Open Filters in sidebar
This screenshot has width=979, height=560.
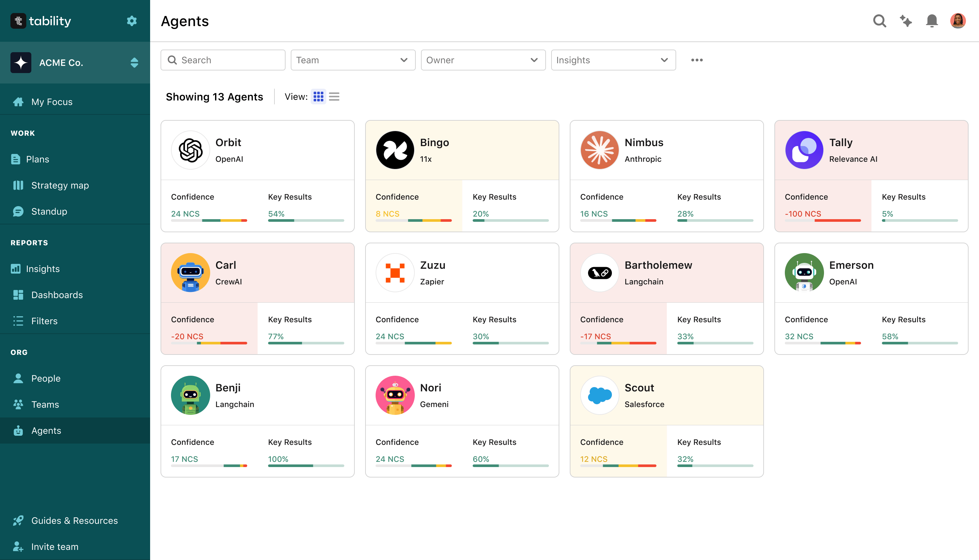coord(75,321)
